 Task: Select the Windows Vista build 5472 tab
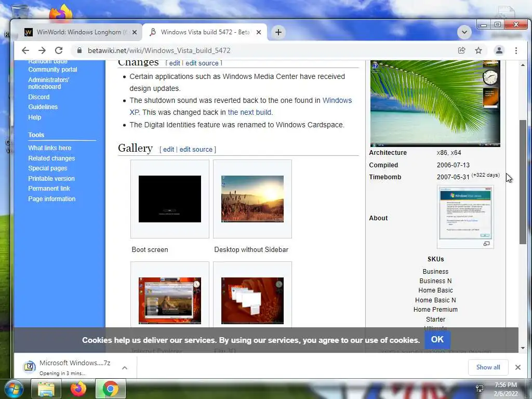(205, 32)
